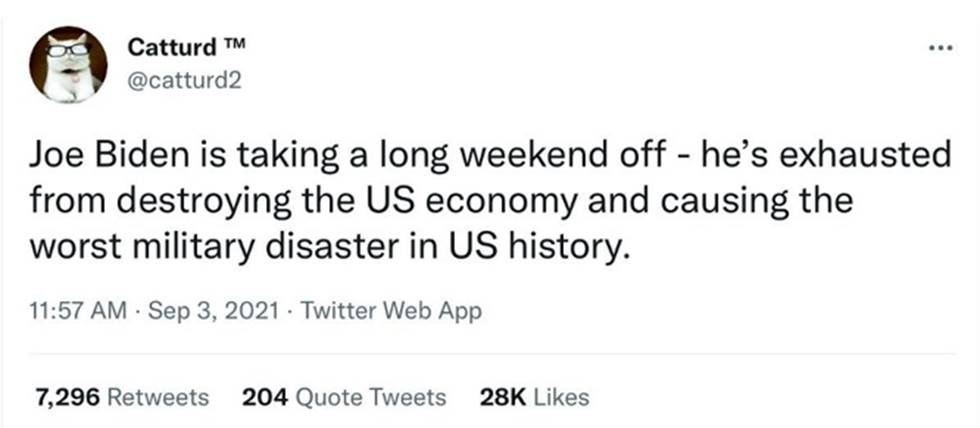Open the Catturd display name profile link
Image resolution: width=980 pixels, height=428 pixels.
coord(169,47)
